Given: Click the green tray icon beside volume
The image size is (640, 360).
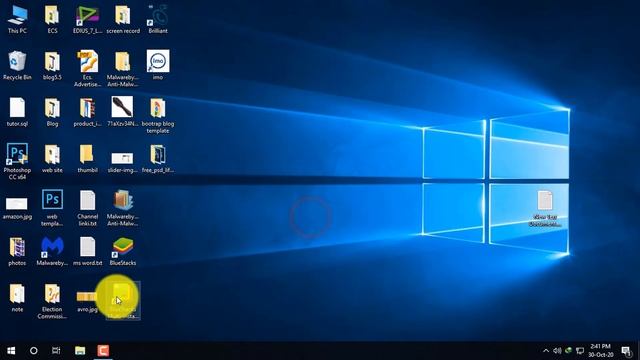Looking at the screenshot, I should point(568,351).
